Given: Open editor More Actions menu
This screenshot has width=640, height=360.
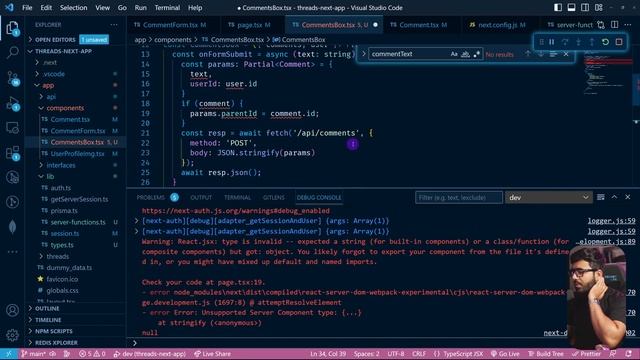Looking at the screenshot, I should point(628,25).
